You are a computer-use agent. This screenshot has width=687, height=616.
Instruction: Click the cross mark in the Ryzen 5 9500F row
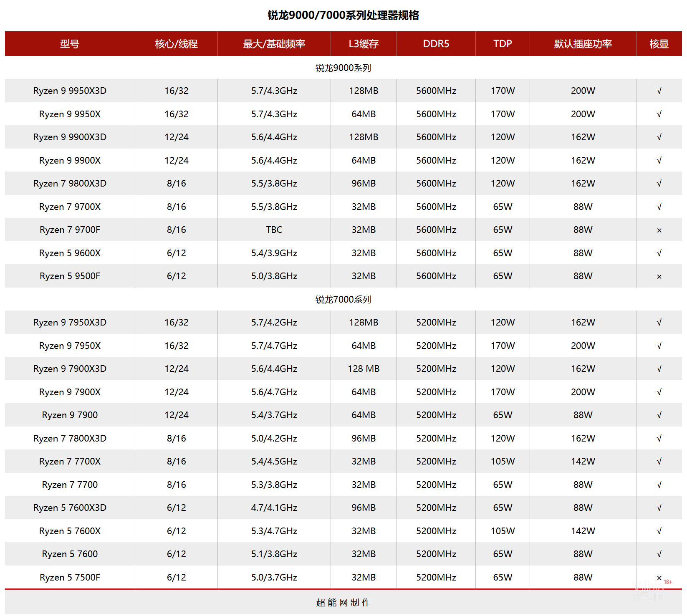pyautogui.click(x=659, y=276)
